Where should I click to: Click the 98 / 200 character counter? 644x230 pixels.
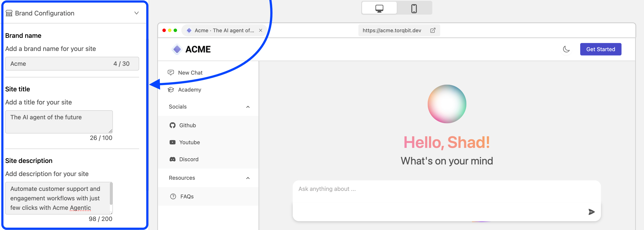click(x=101, y=219)
